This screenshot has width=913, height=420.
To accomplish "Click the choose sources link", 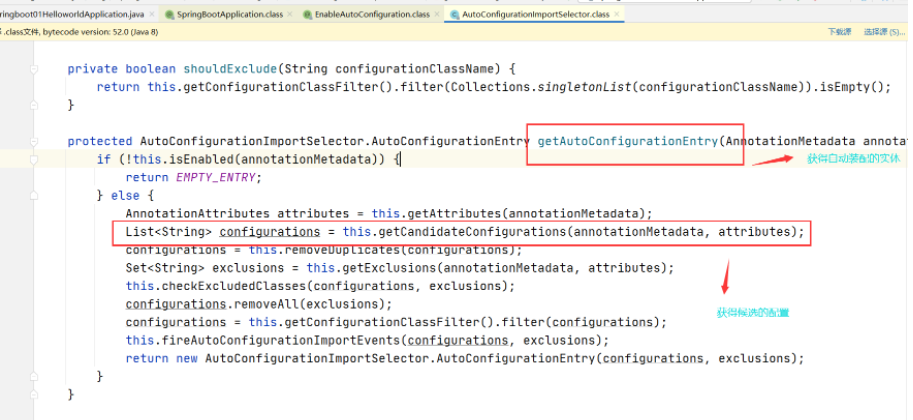I will (879, 32).
